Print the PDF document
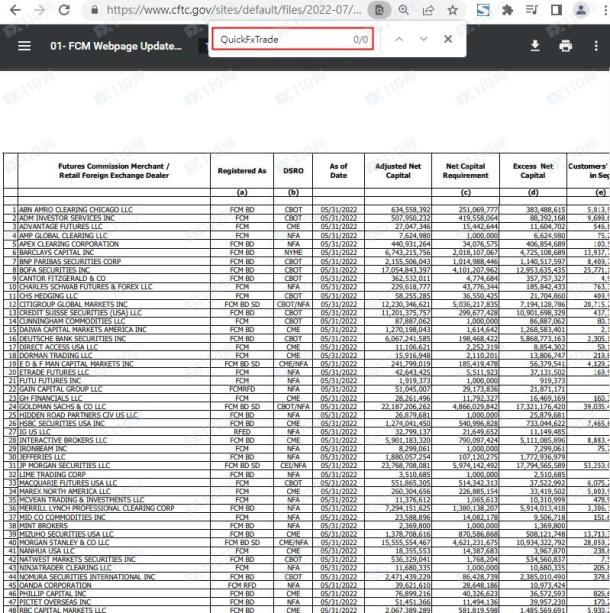Image resolution: width=610 pixels, height=613 pixels. [565, 46]
